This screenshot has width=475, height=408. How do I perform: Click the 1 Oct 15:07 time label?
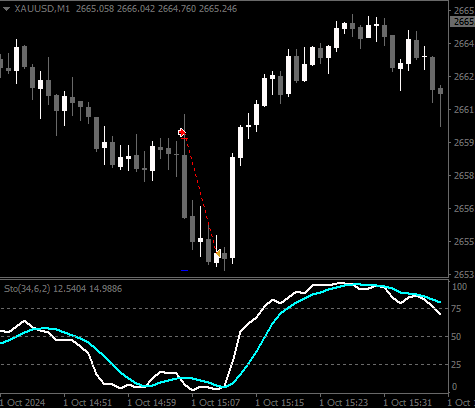coord(215,403)
